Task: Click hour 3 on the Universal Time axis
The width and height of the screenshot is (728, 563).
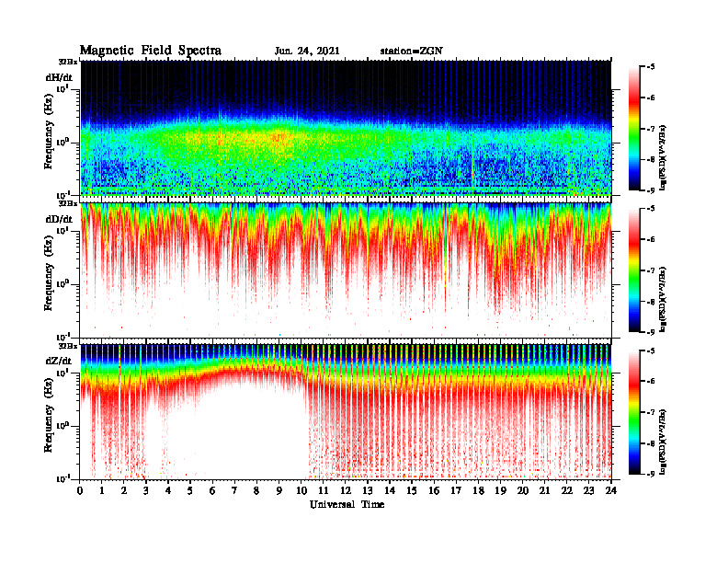Action: pyautogui.click(x=146, y=491)
